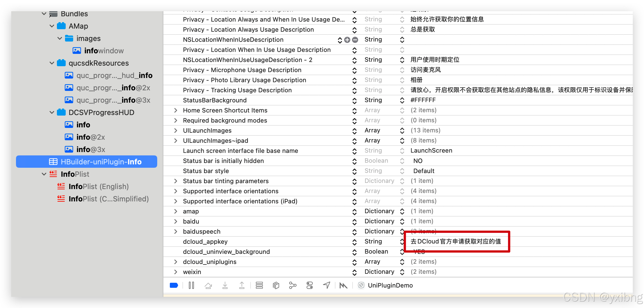Edit the dcloud_appkey value field
Viewport: 644px width, 308px height.
[456, 242]
